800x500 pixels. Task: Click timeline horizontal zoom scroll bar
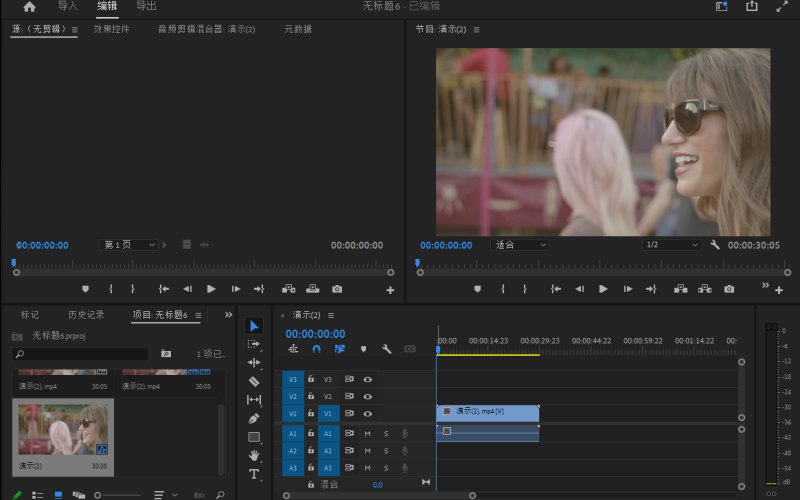click(x=379, y=495)
